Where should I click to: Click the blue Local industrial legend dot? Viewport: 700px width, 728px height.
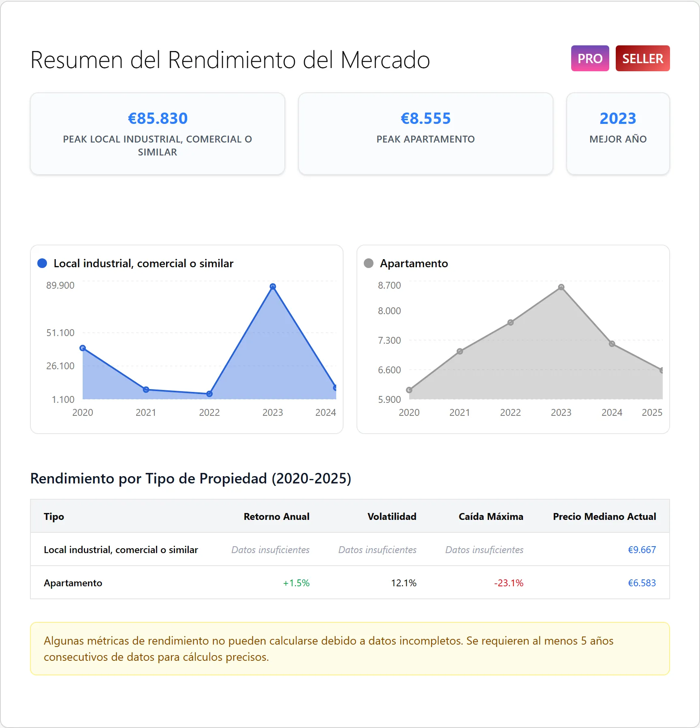click(42, 263)
